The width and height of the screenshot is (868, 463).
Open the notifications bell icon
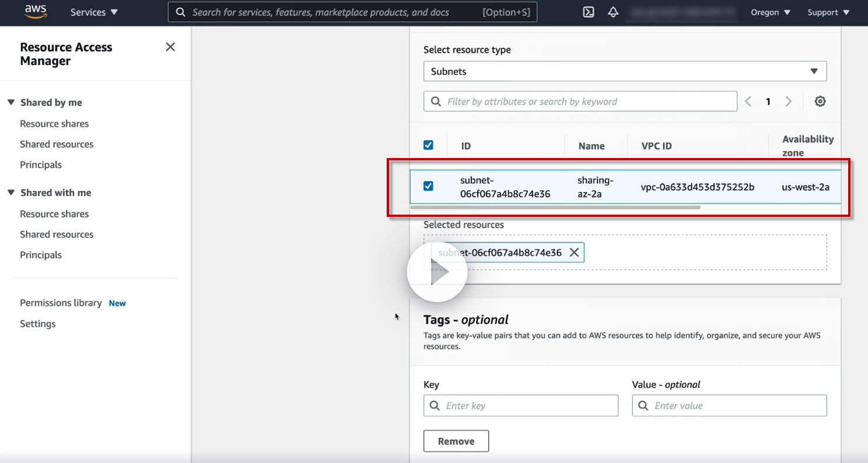pos(613,12)
